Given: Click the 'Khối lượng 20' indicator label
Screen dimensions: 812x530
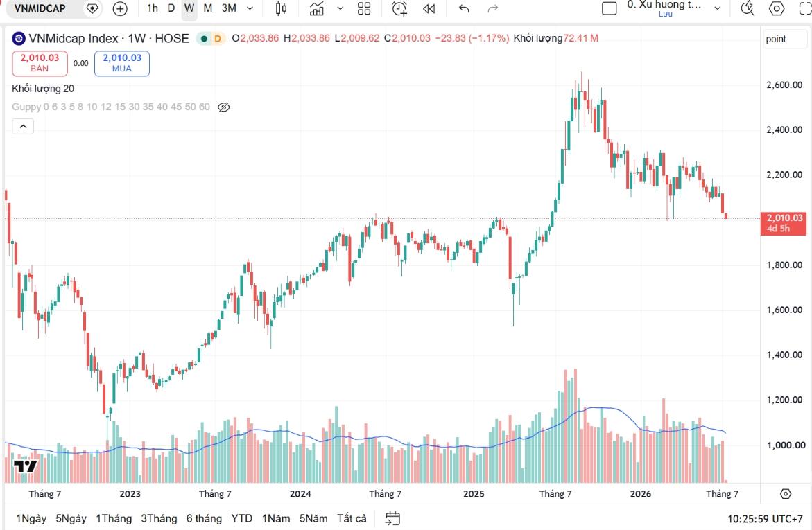Looking at the screenshot, I should pyautogui.click(x=43, y=89).
